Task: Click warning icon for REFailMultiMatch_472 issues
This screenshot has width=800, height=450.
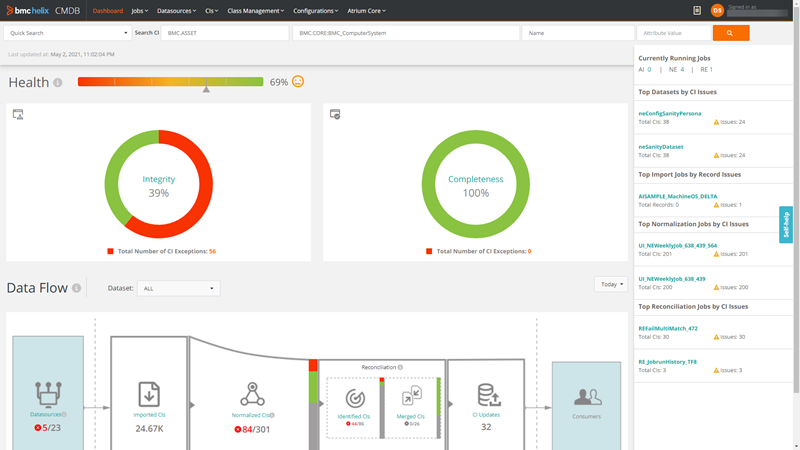Action: click(x=716, y=337)
